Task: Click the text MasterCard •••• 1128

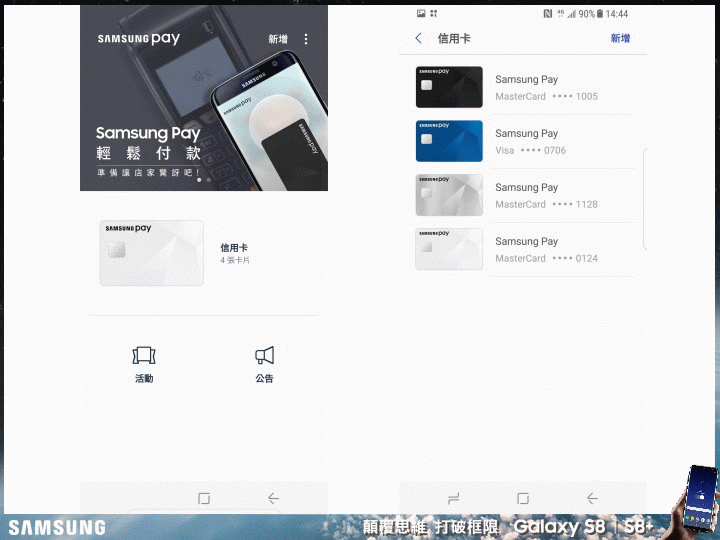Action: (546, 204)
